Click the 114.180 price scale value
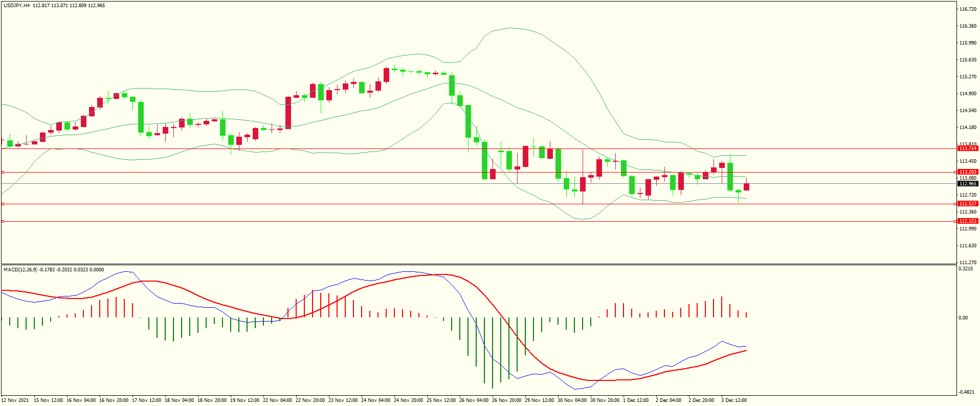Image resolution: width=980 pixels, height=406 pixels. point(968,127)
